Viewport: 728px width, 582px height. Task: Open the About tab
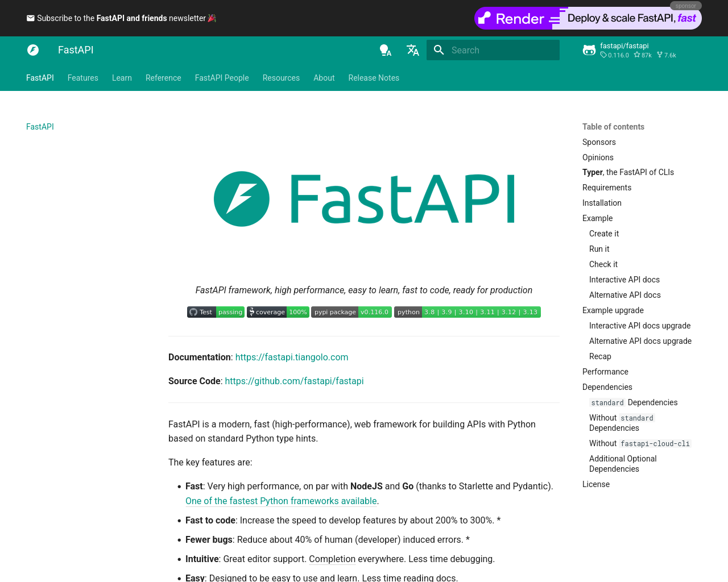pyautogui.click(x=324, y=78)
